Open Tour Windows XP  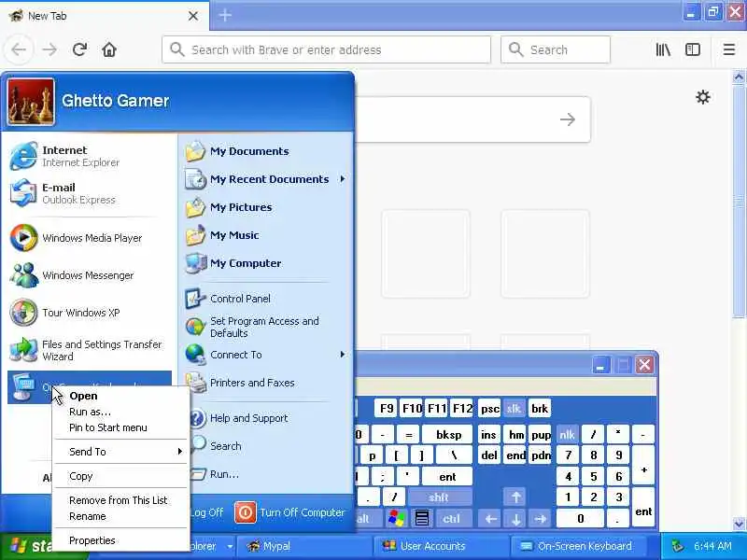coord(89,313)
